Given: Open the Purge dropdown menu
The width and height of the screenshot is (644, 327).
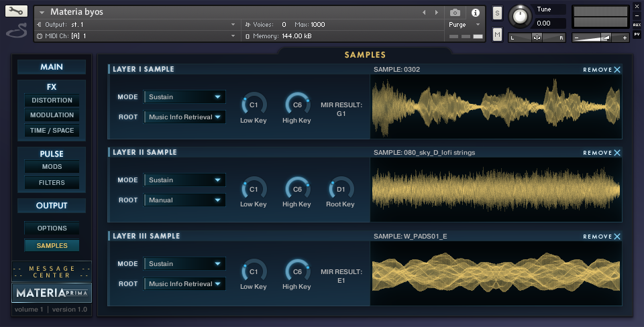Looking at the screenshot, I should [x=464, y=25].
